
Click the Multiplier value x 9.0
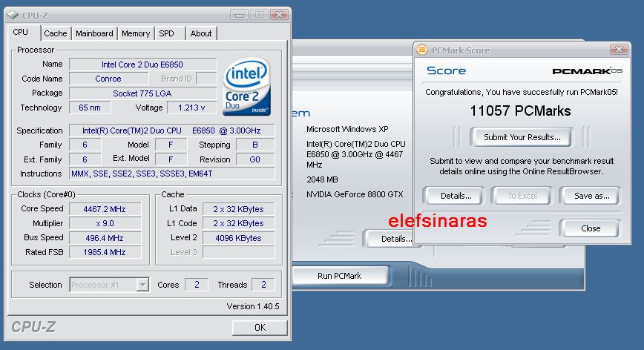coord(105,223)
